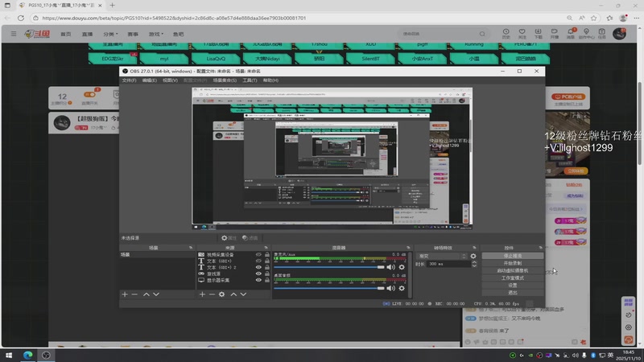This screenshot has width=644, height=362.
Task: Decrease transition duration with down arrow
Action: 474,266
